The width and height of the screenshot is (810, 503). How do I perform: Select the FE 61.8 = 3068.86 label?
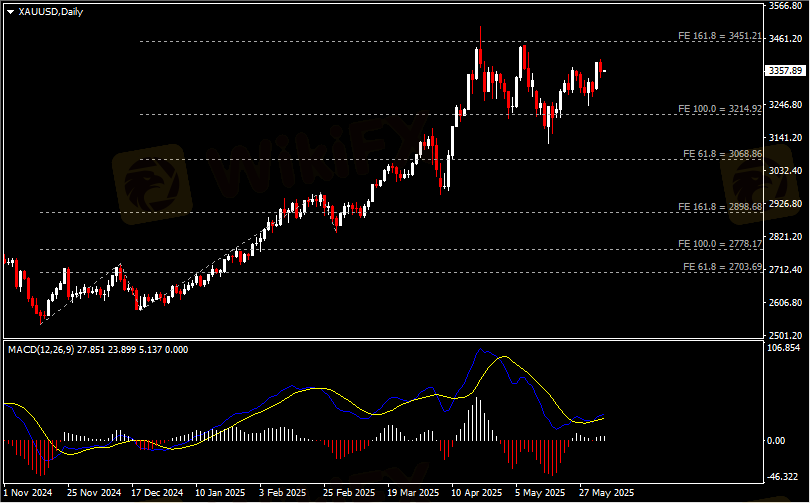click(x=722, y=153)
